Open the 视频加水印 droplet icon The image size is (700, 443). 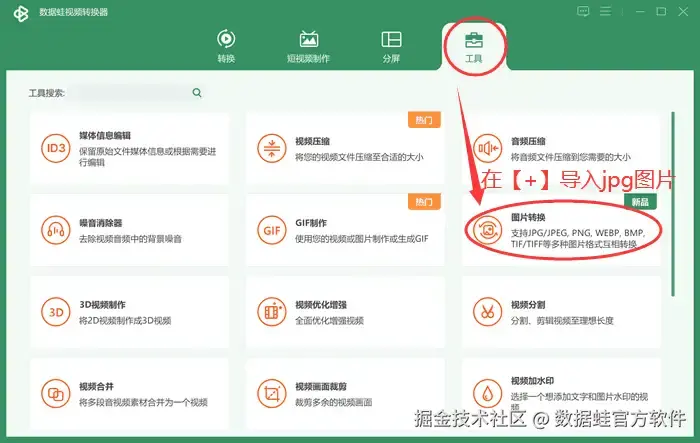click(x=488, y=394)
